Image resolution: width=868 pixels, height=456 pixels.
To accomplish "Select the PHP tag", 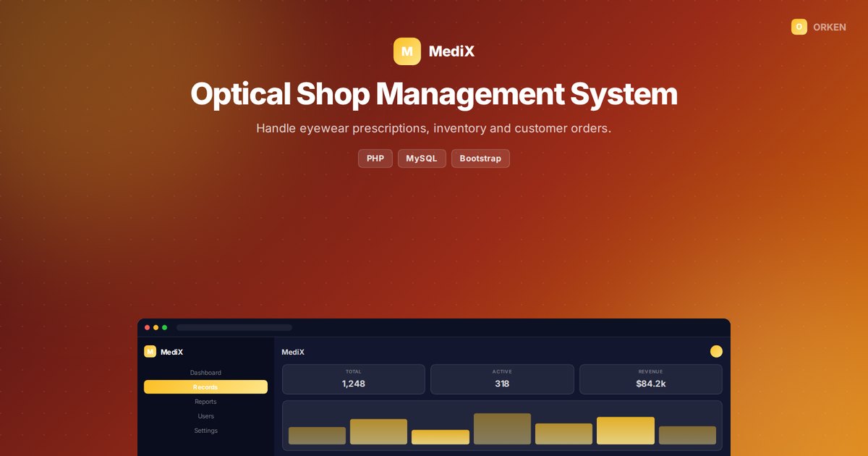I will (375, 159).
